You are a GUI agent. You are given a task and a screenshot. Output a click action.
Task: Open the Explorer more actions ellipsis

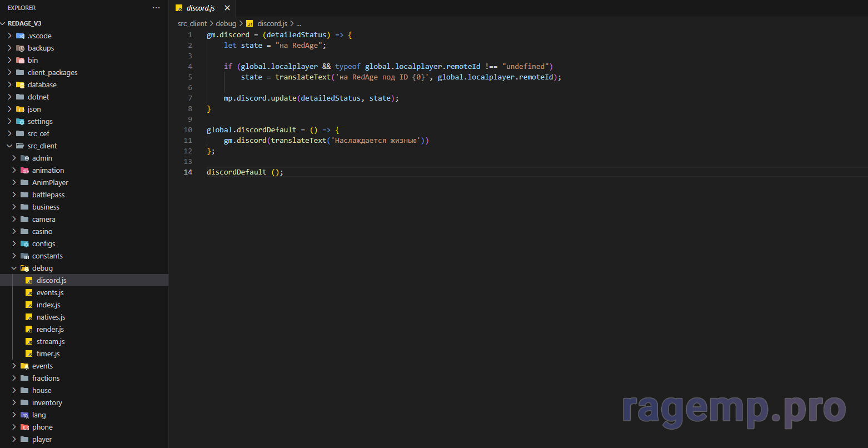156,8
